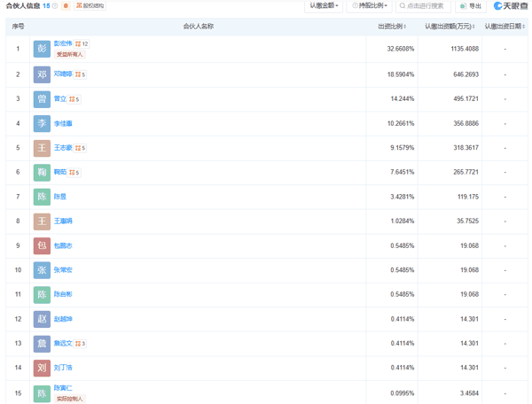Open the 王志豪 partner name link
Screen dimensions: 532x404
click(63, 148)
